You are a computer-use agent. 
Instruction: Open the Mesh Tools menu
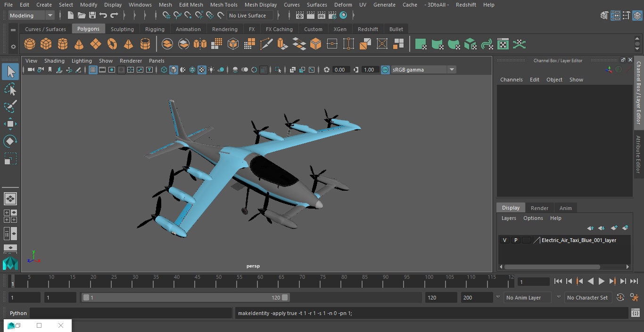pyautogui.click(x=224, y=5)
